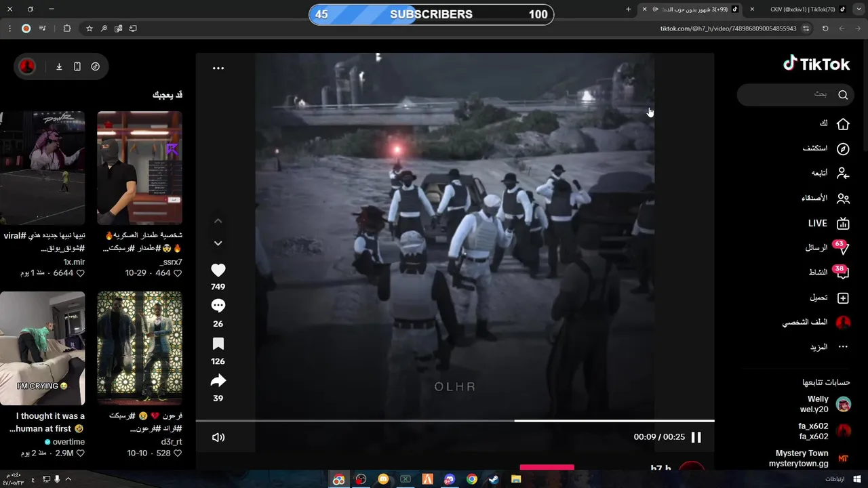Screen dimensions: 868x488
Task: Open followed account Welly wel.y20
Action: [825, 405]
